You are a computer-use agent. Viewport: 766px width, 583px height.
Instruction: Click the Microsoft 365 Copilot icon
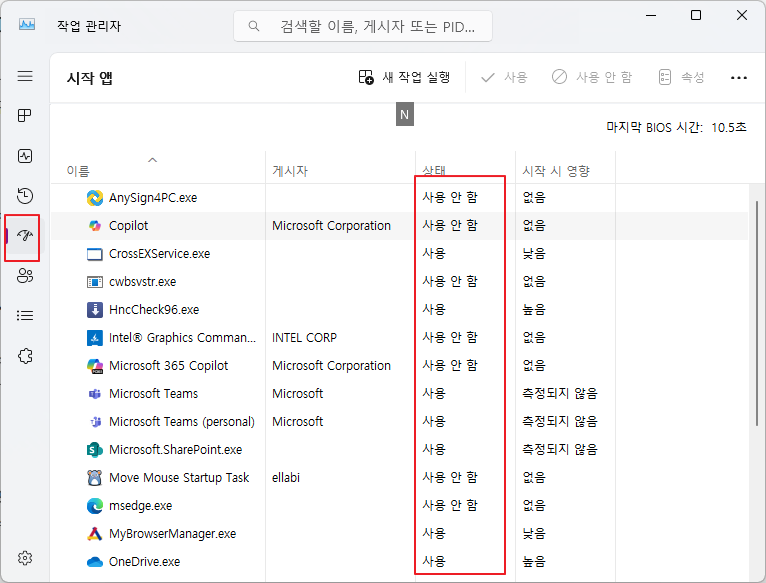click(95, 366)
